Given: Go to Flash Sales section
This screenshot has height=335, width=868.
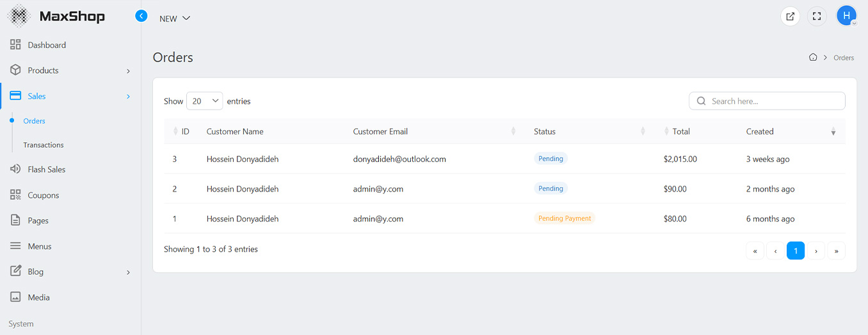Looking at the screenshot, I should [x=46, y=170].
